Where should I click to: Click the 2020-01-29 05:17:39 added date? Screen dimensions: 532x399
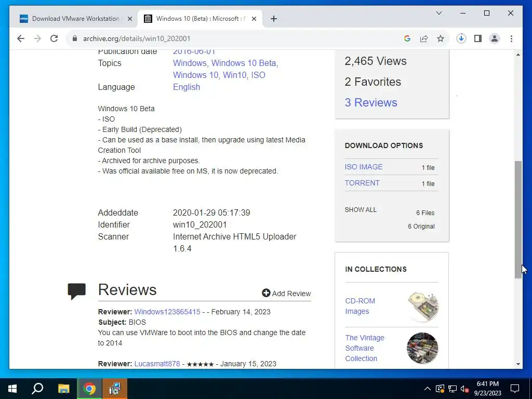pos(211,212)
